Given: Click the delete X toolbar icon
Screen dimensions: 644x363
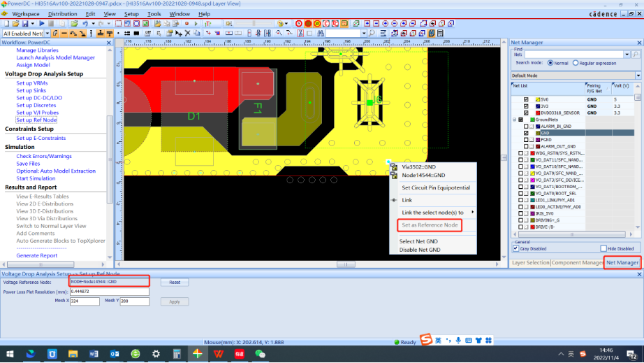Looking at the screenshot, I should click(187, 34).
